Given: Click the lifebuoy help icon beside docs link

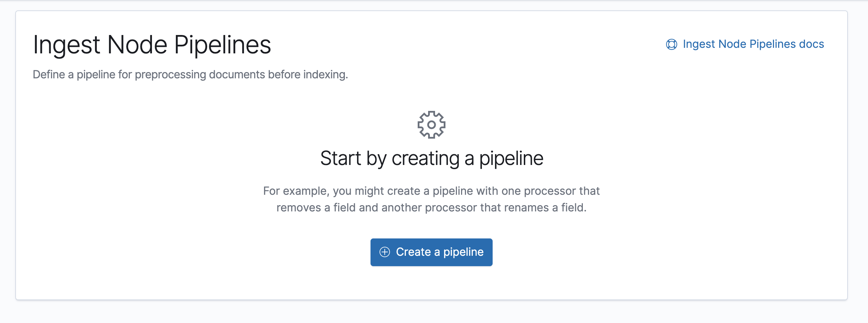Looking at the screenshot, I should click(x=671, y=44).
